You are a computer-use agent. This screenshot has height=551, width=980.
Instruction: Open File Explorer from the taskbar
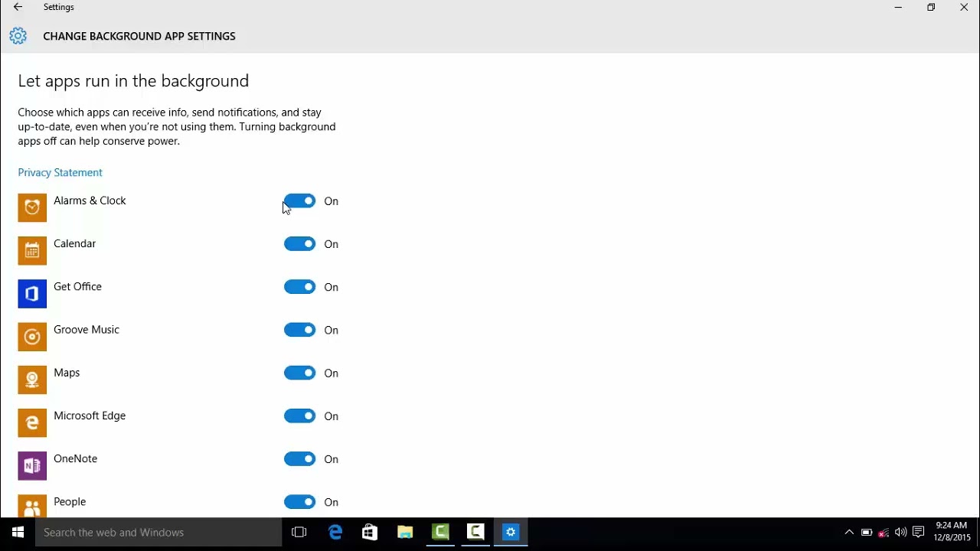point(405,533)
